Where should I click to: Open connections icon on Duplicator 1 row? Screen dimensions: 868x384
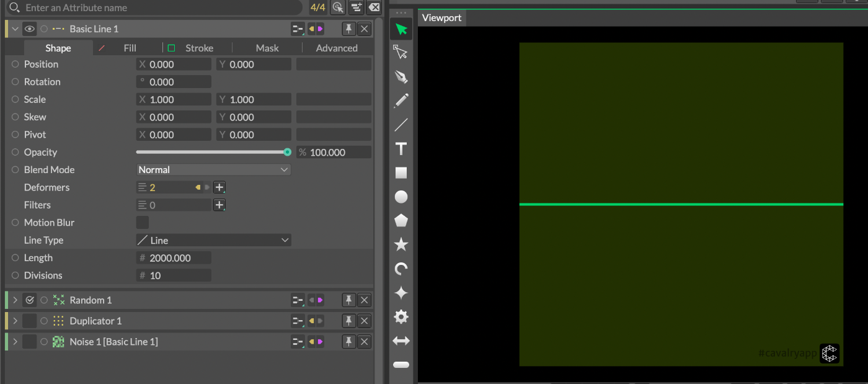click(298, 321)
